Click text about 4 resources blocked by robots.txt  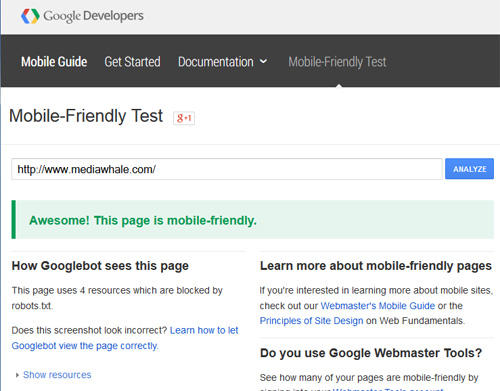[117, 298]
